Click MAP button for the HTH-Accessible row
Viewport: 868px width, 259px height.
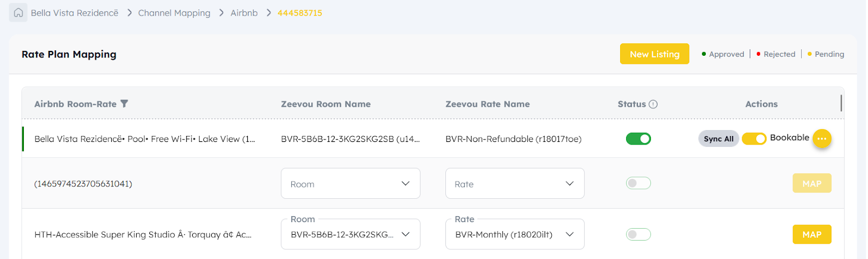point(812,234)
